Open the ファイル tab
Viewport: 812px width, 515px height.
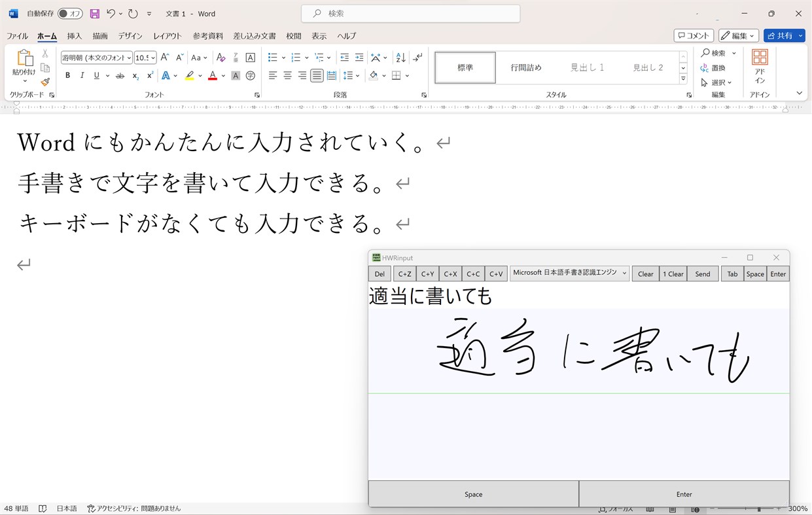[x=17, y=36]
